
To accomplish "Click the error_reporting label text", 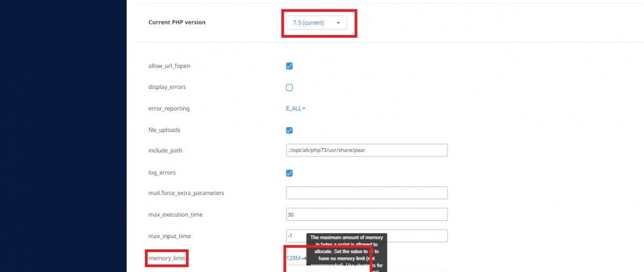I will pos(169,109).
